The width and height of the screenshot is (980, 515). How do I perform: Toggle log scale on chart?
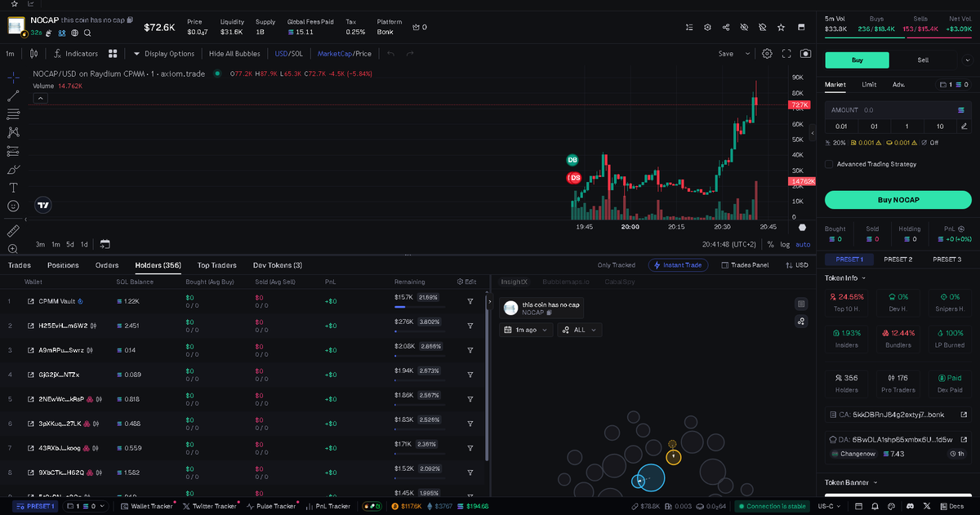(785, 244)
